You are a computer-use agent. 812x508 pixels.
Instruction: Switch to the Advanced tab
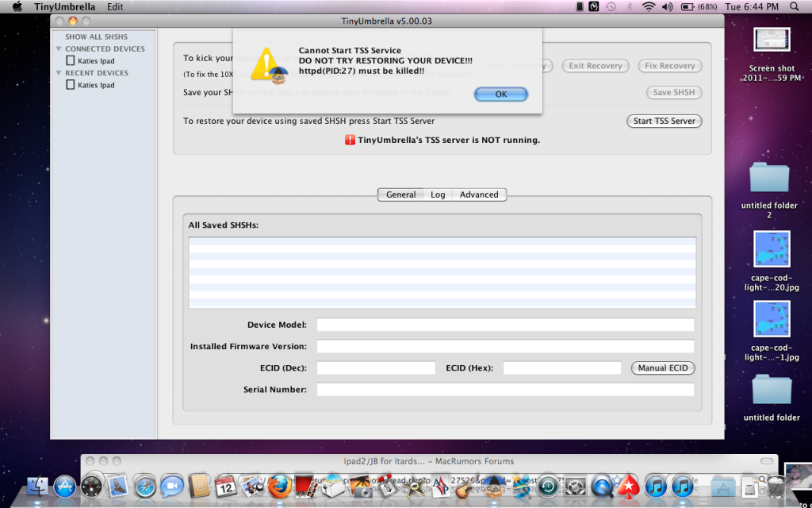[x=479, y=194]
